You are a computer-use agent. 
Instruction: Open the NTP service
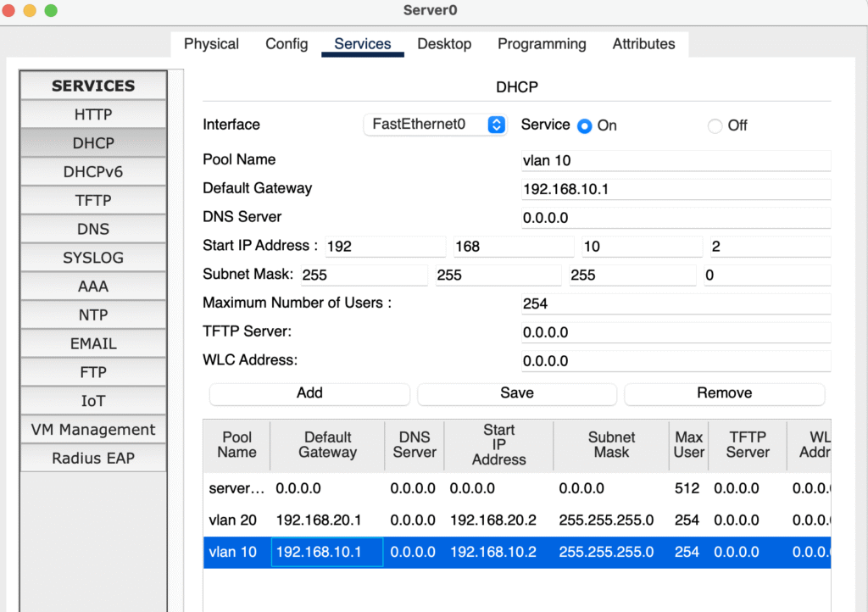tap(93, 315)
